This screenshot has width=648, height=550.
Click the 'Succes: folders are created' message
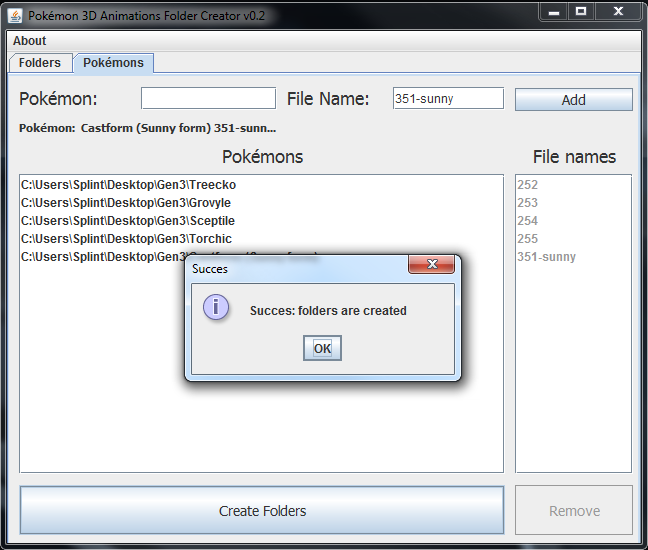coord(328,310)
